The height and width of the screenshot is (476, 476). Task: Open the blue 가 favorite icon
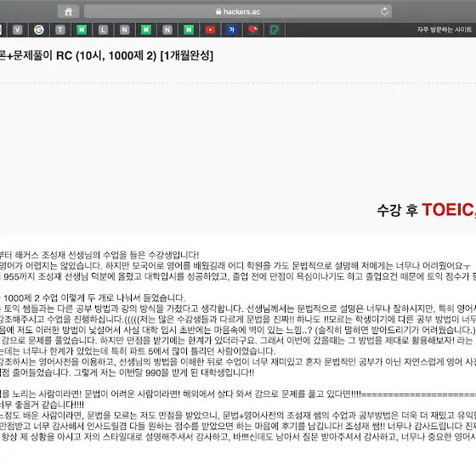(x=231, y=30)
